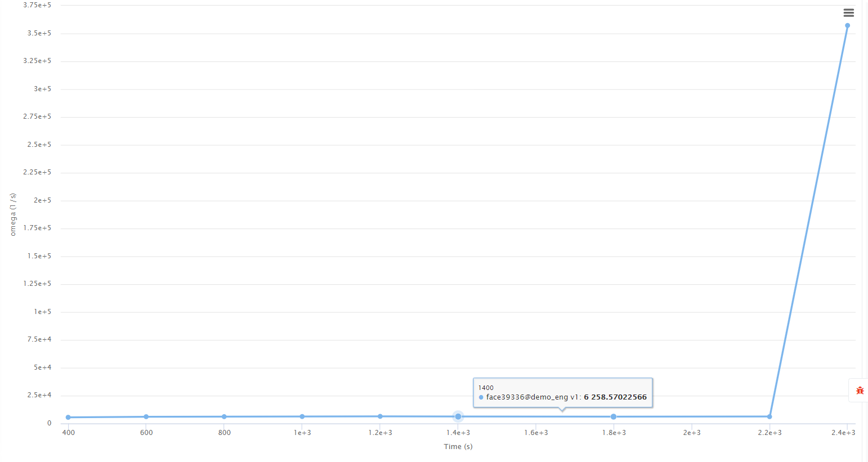Click the data point at 2.2e+3 seconds
The image size is (868, 462).
[x=769, y=417]
